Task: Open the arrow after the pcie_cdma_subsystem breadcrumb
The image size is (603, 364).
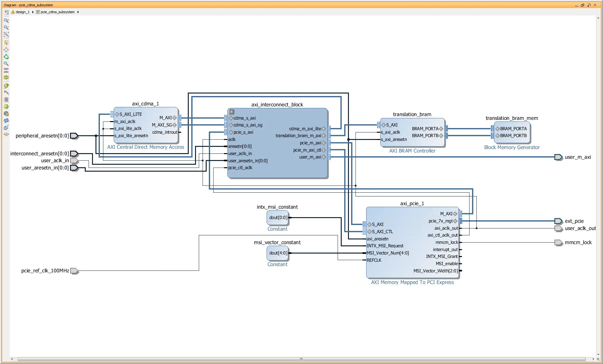Action: pyautogui.click(x=78, y=12)
